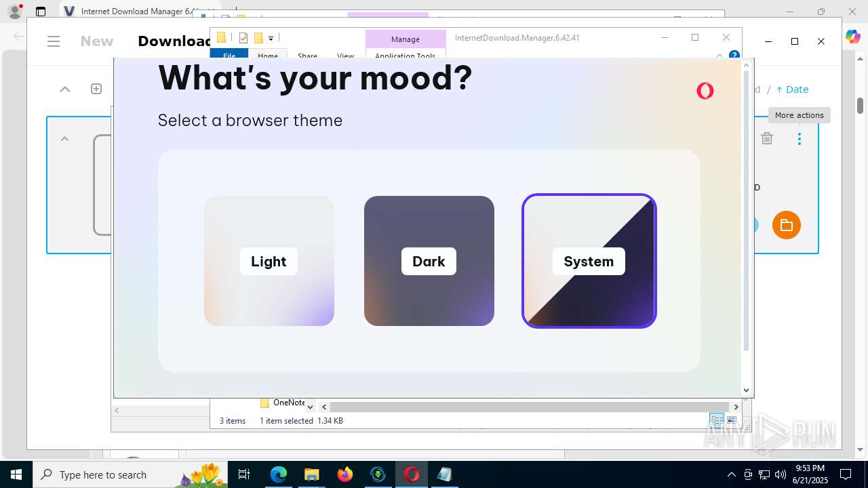Open Task View from the taskbar
The width and height of the screenshot is (868, 488).
(x=244, y=474)
